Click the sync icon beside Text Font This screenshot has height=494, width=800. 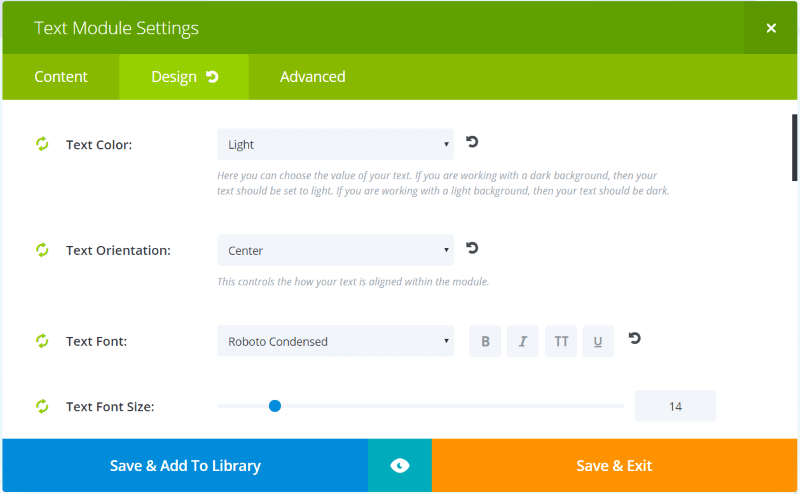(42, 341)
